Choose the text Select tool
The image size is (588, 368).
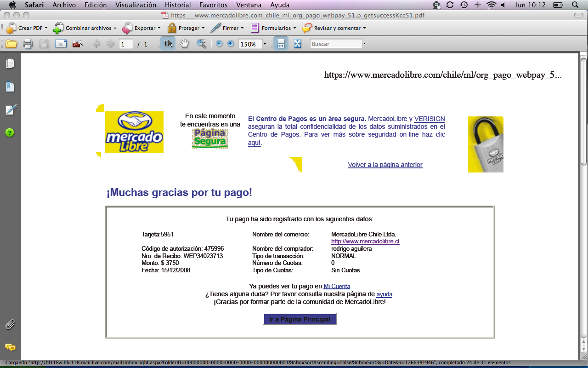[x=168, y=44]
